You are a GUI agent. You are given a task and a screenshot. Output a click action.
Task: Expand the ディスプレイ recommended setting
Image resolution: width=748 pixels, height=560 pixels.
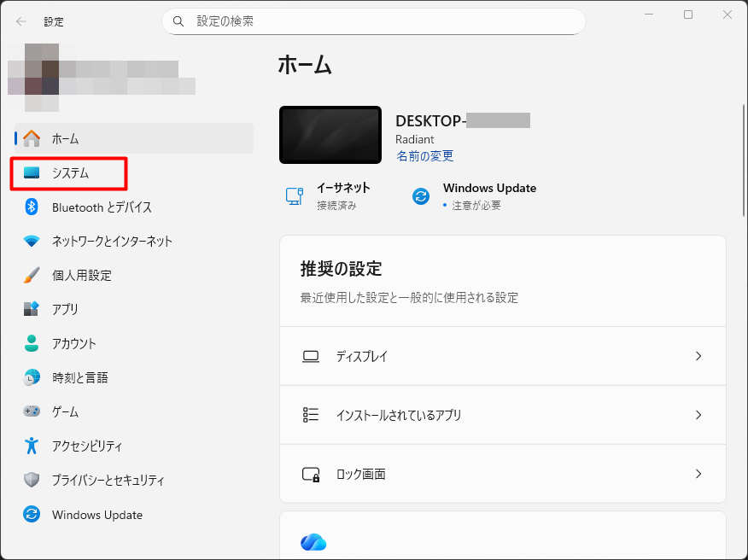pyautogui.click(x=503, y=356)
